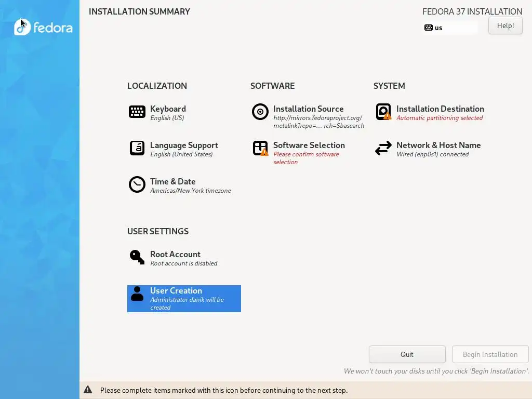This screenshot has width=532, height=399.
Task: Click the Help! button
Action: click(x=505, y=26)
